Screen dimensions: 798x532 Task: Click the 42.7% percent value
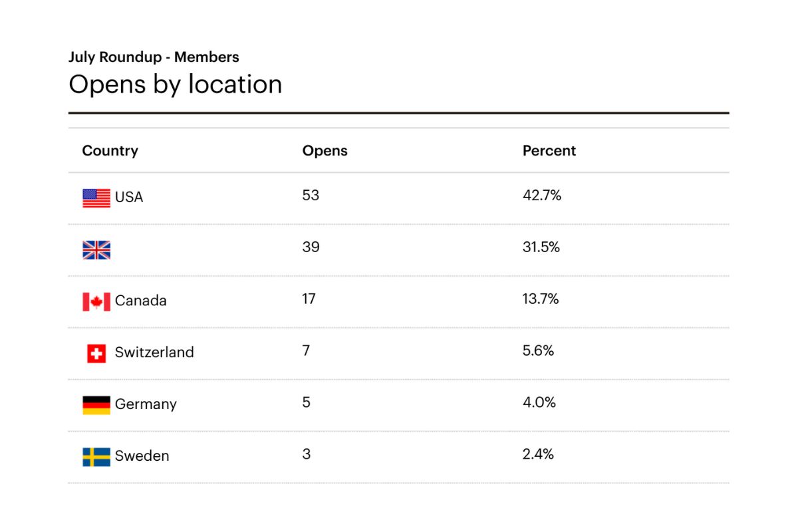tap(542, 196)
